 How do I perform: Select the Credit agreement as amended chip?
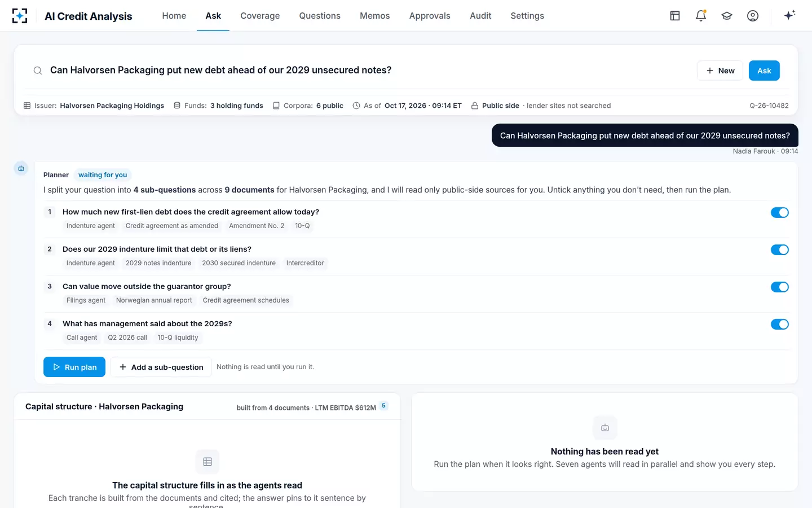(172, 226)
